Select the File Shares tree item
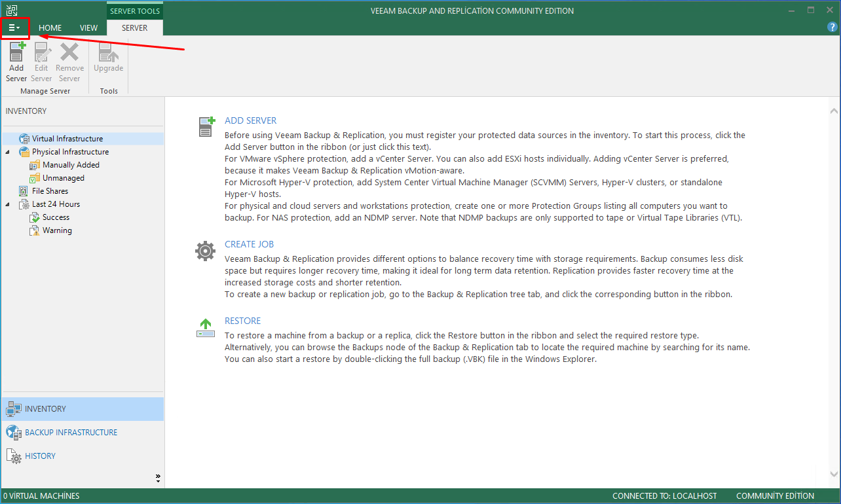The image size is (841, 504). pos(50,191)
